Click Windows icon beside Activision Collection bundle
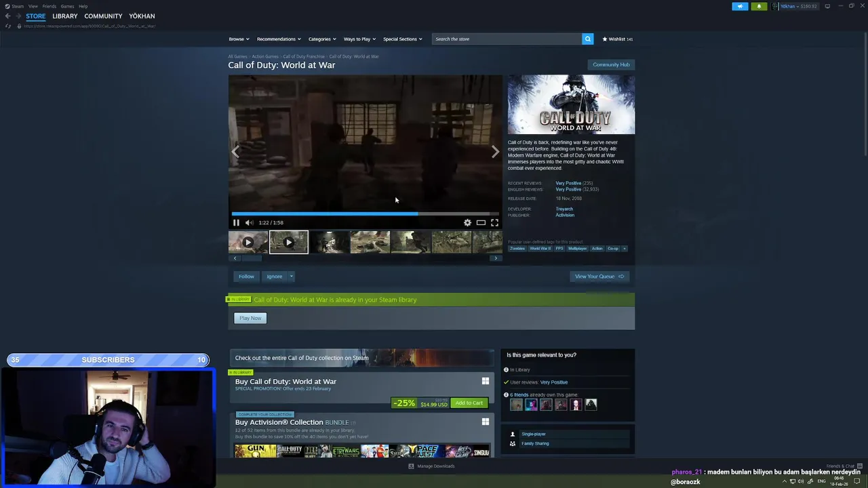Screen dimensions: 868x488 pos(485,422)
